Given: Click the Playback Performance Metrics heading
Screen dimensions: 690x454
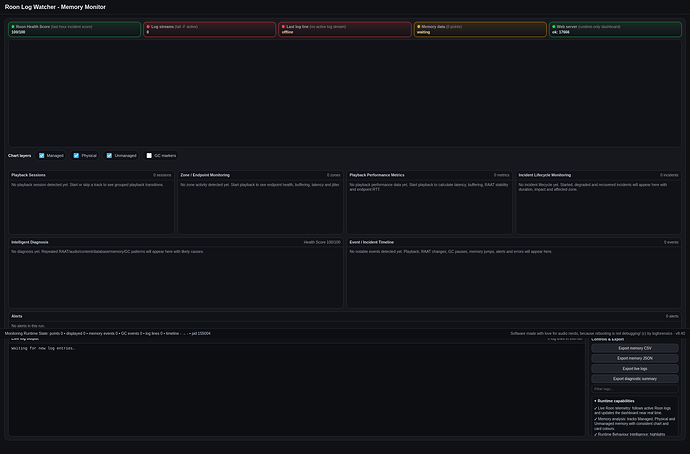Looking at the screenshot, I should 377,175.
